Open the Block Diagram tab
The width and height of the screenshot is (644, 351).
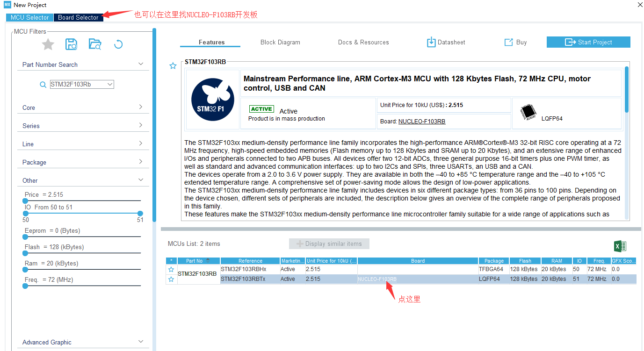tap(280, 42)
